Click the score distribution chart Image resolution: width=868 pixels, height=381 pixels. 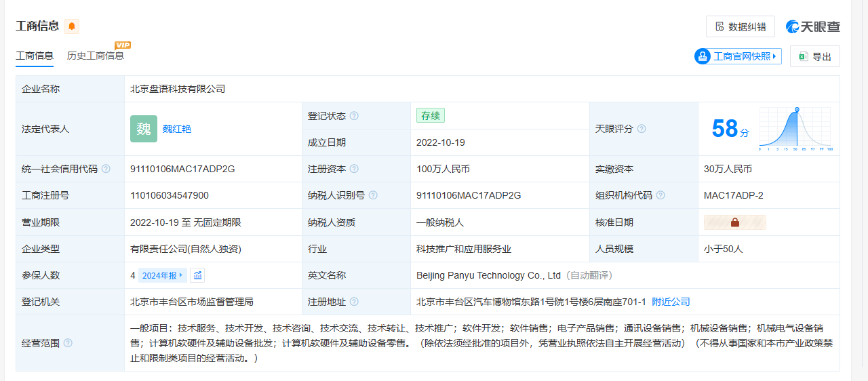point(796,129)
